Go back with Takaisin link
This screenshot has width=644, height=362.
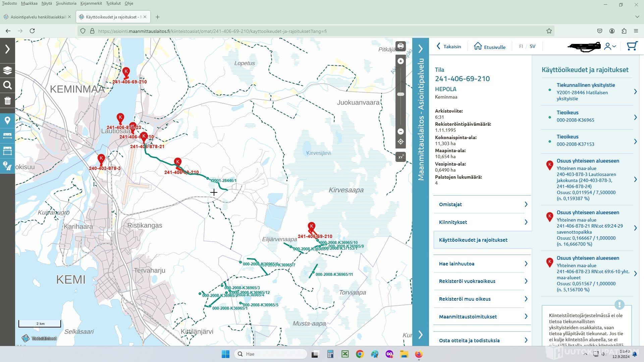[449, 47]
